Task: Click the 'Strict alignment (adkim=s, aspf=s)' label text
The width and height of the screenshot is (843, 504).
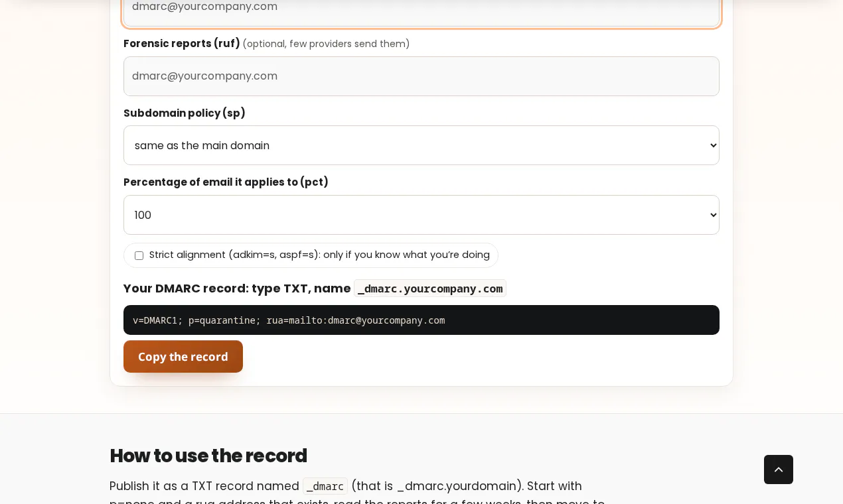Action: [x=319, y=255]
